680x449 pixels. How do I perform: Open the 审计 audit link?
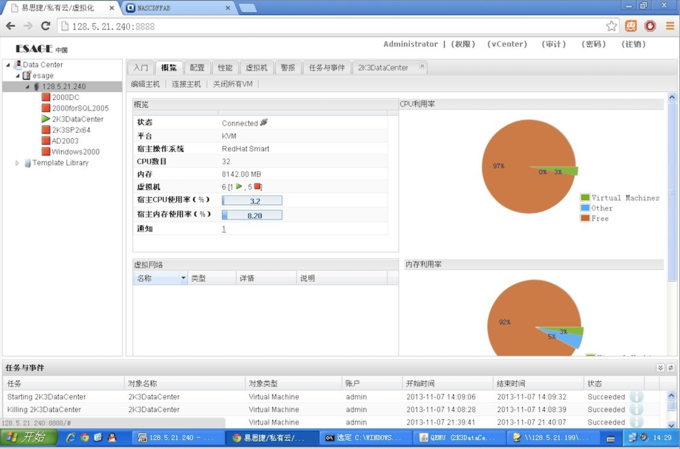point(553,44)
